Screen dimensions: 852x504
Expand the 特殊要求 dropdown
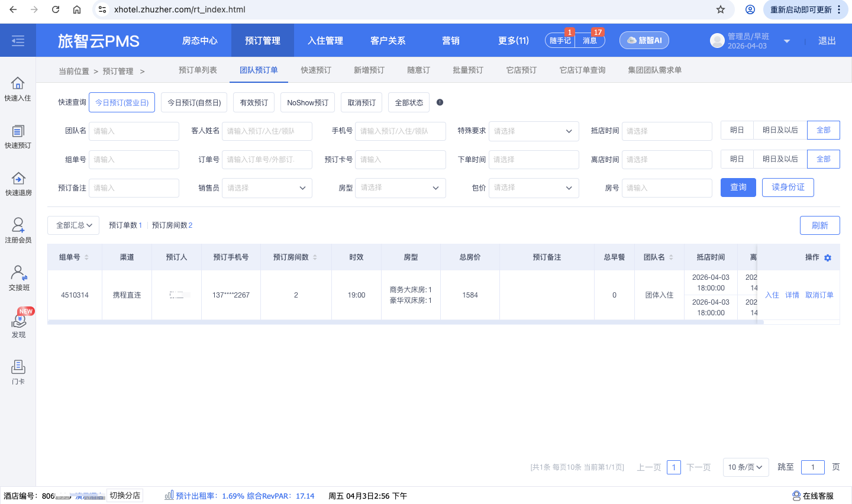coord(534,131)
